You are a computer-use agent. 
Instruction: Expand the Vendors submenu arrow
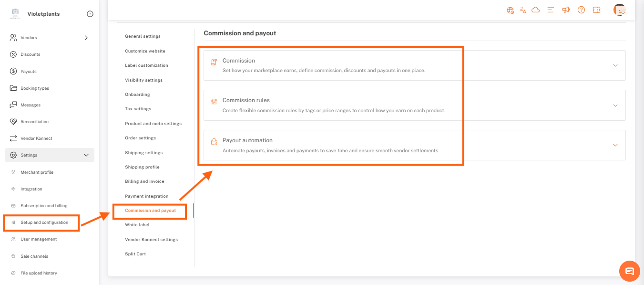coord(86,38)
